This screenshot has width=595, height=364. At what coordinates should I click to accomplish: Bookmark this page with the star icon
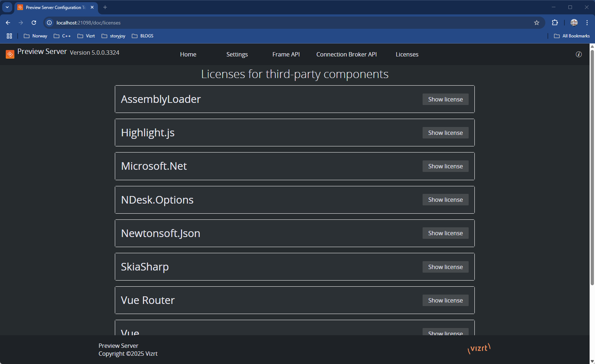coord(537,23)
